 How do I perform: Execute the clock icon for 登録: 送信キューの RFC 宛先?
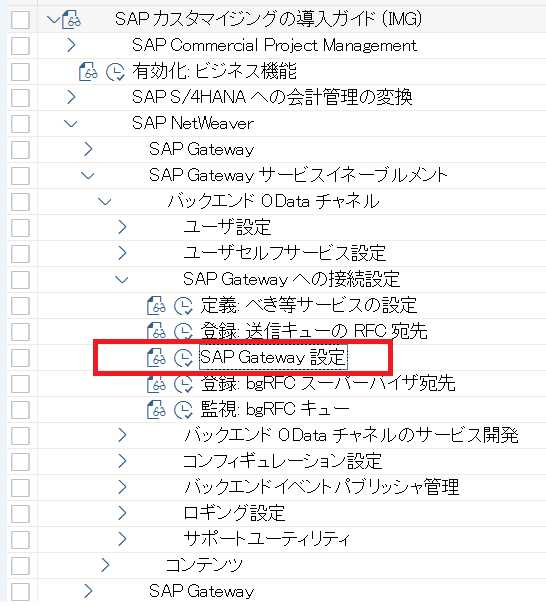(x=183, y=332)
